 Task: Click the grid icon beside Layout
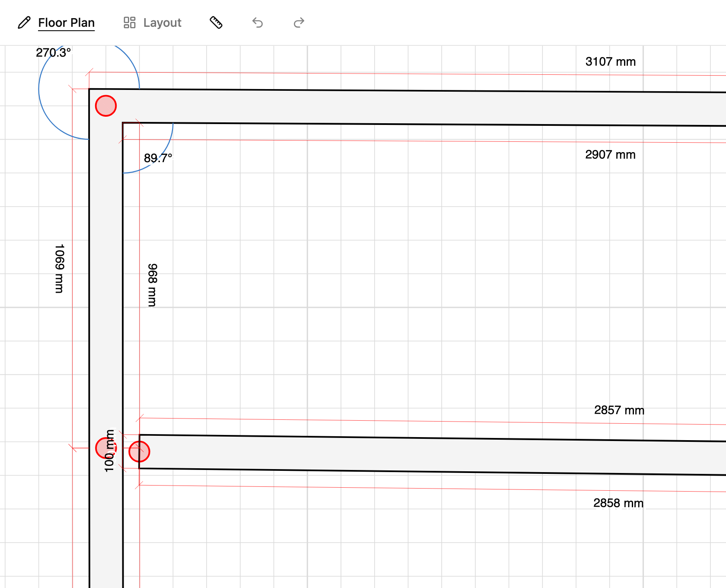point(130,22)
